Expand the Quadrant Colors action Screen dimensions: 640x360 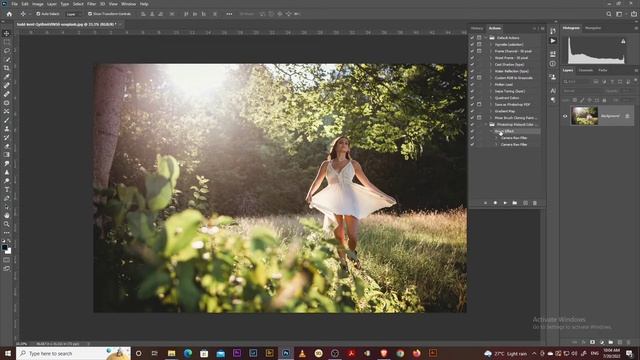[491, 98]
